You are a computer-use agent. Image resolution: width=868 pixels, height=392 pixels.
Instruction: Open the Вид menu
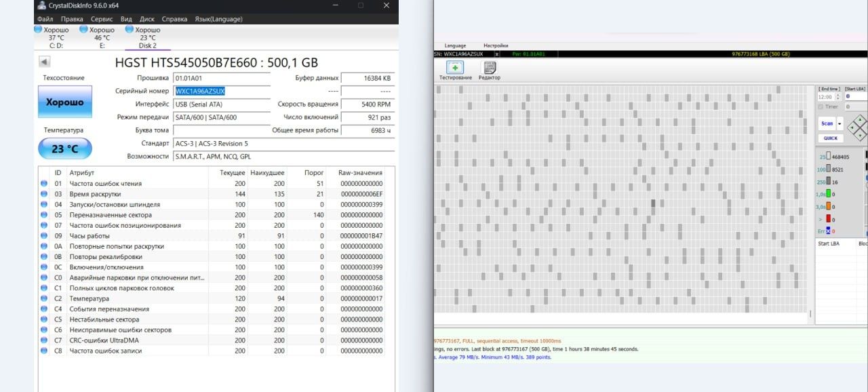[x=126, y=19]
